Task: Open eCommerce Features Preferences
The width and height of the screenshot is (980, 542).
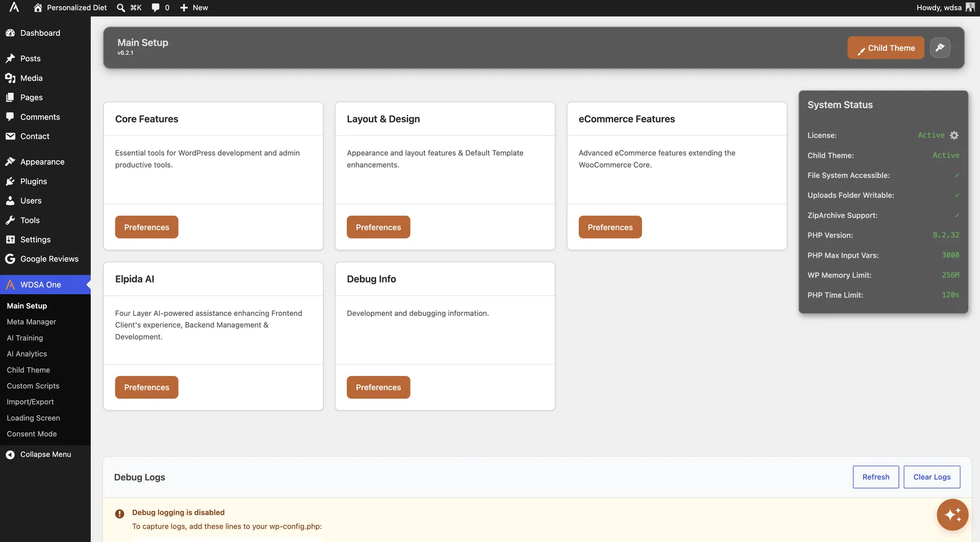Action: pos(610,227)
